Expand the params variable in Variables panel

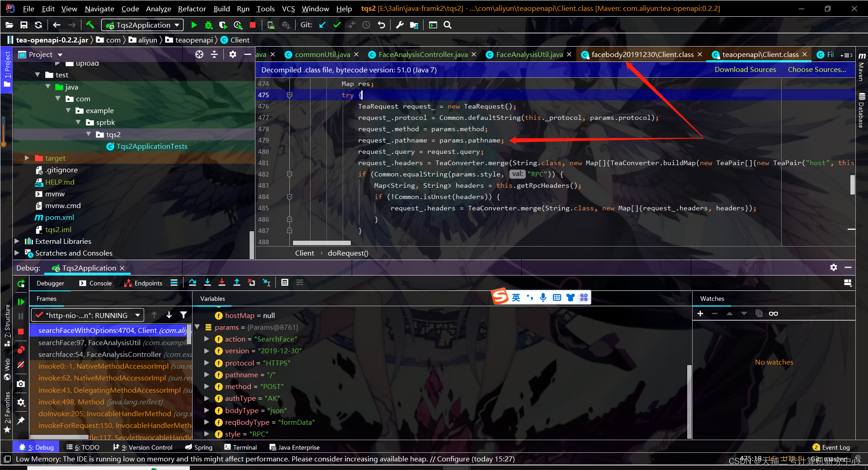198,327
